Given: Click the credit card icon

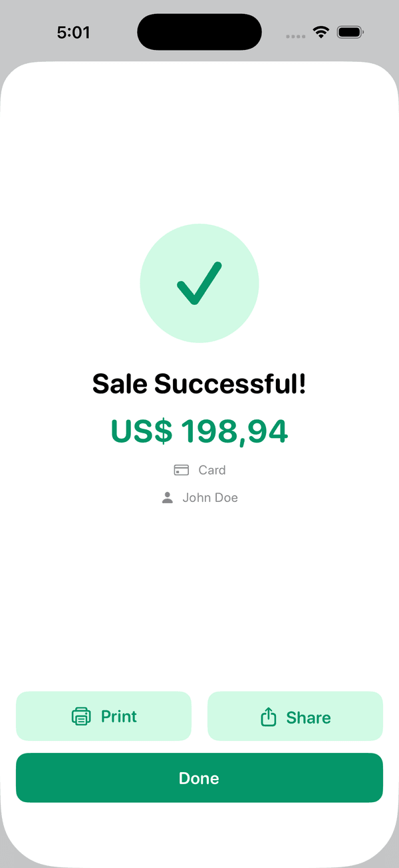Looking at the screenshot, I should [182, 470].
